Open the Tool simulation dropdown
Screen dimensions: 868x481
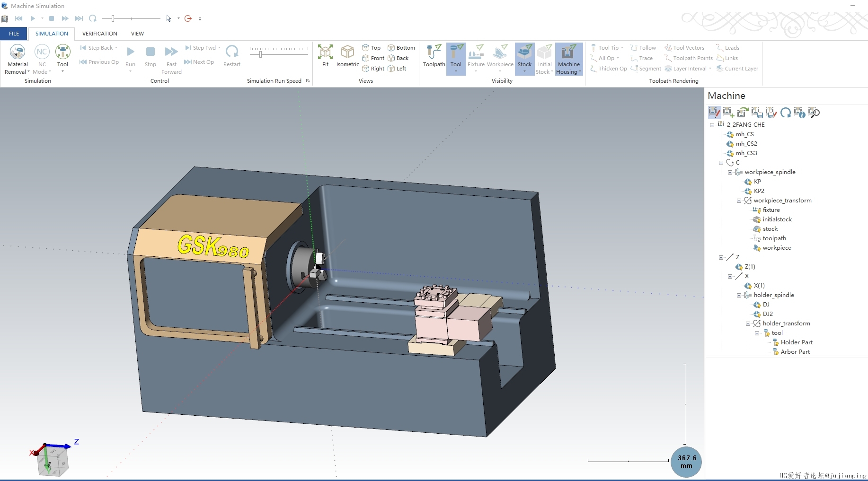pyautogui.click(x=62, y=72)
